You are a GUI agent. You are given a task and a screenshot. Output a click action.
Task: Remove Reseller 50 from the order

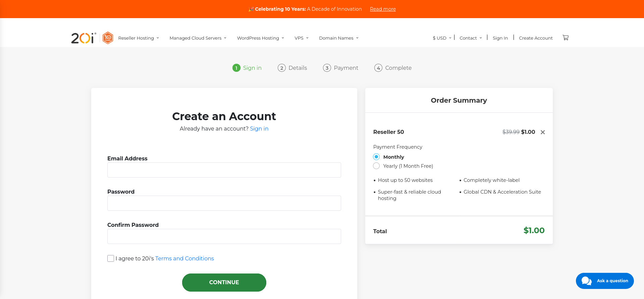coord(543,132)
